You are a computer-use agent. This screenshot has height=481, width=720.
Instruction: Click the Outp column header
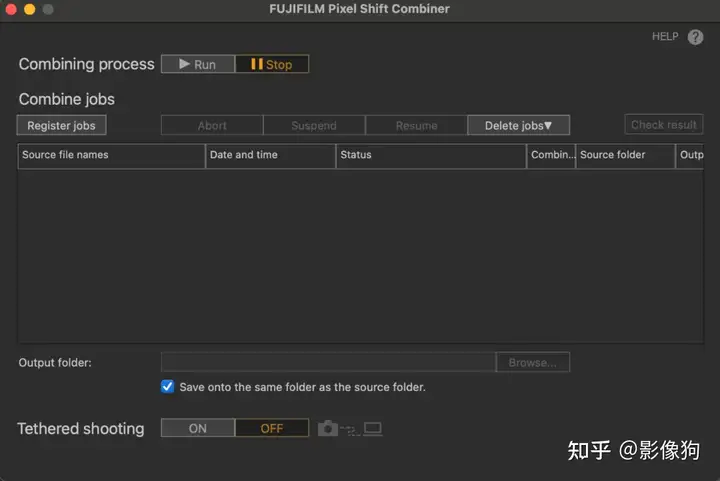690,156
